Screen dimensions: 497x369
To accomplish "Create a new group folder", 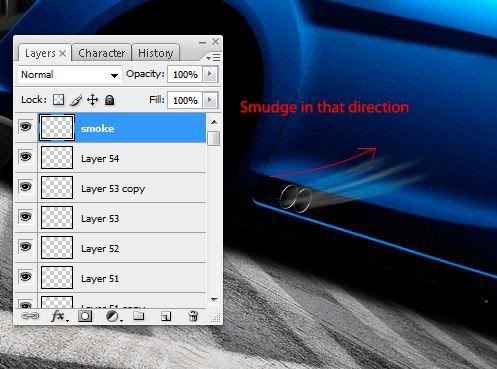I will tap(138, 316).
